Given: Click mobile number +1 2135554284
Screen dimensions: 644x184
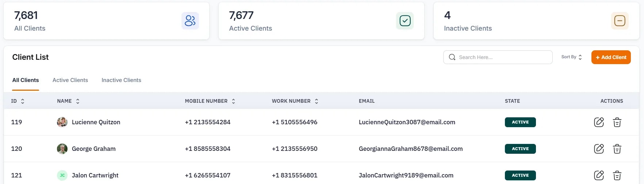Looking at the screenshot, I should tap(208, 122).
